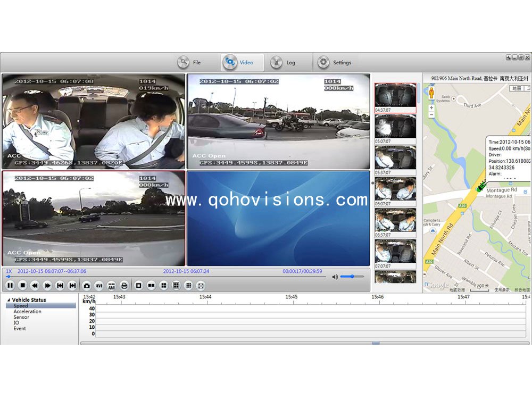Select Acceleration under Vehicle Status
The image size is (532, 399).
click(25, 311)
